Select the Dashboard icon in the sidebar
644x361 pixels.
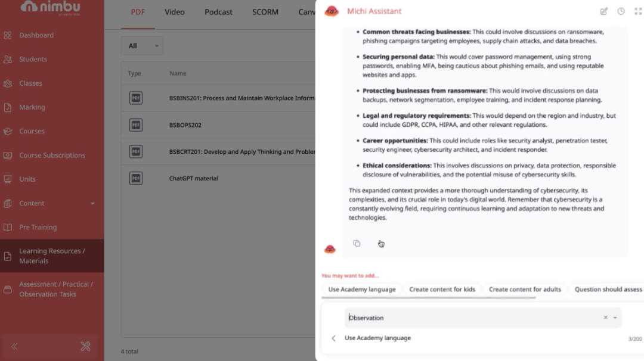(7, 35)
